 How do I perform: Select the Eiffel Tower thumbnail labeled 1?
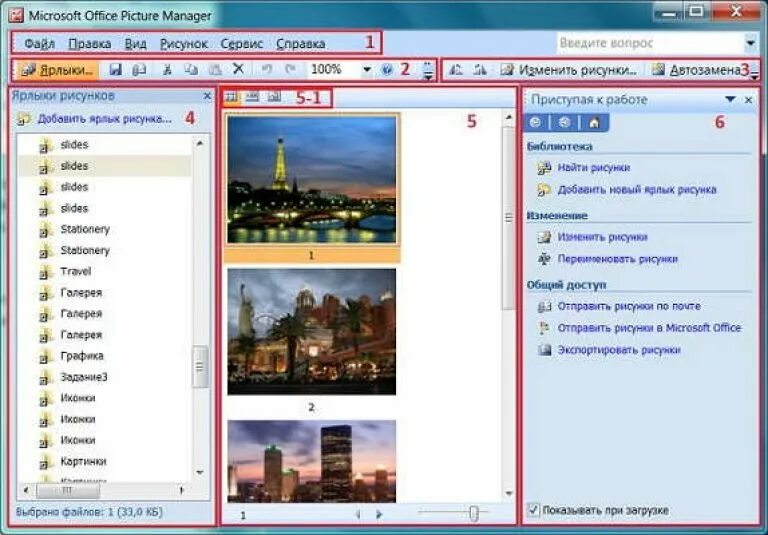coord(312,179)
